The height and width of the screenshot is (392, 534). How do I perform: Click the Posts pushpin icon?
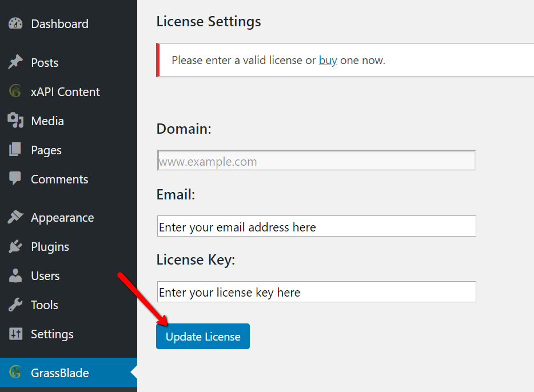click(15, 62)
